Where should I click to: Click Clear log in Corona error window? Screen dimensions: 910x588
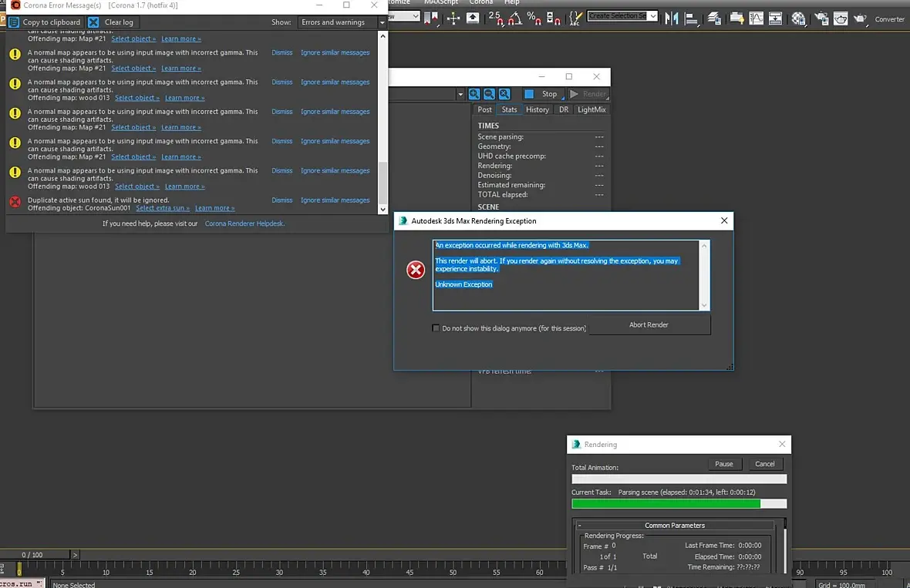click(x=112, y=22)
